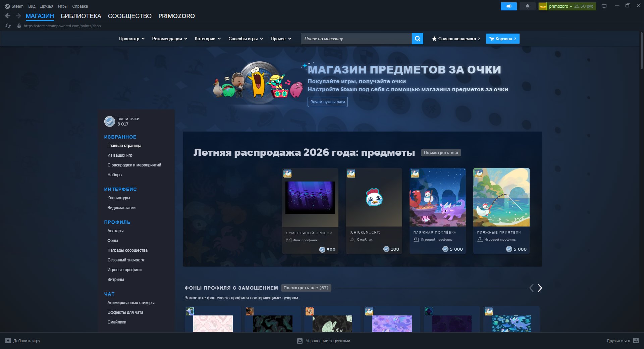The image size is (644, 349).
Task: Click the downloads manager icon
Action: tap(300, 341)
